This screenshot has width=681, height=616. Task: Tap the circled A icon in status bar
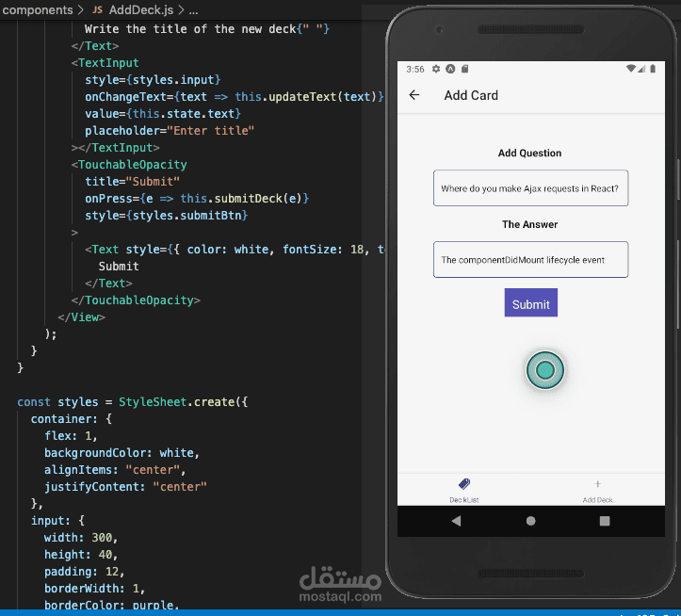[x=450, y=69]
